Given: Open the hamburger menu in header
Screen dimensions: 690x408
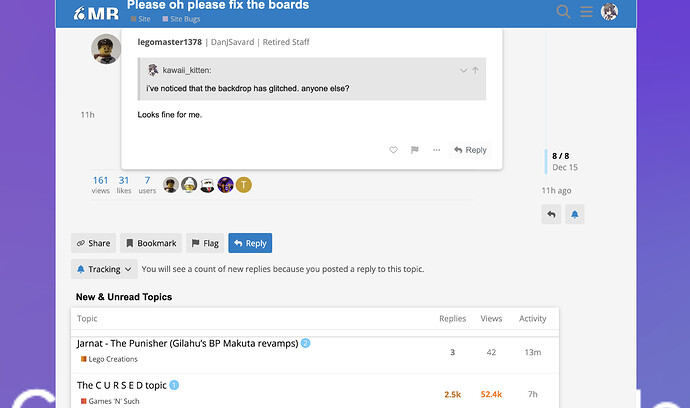Looking at the screenshot, I should [x=587, y=12].
